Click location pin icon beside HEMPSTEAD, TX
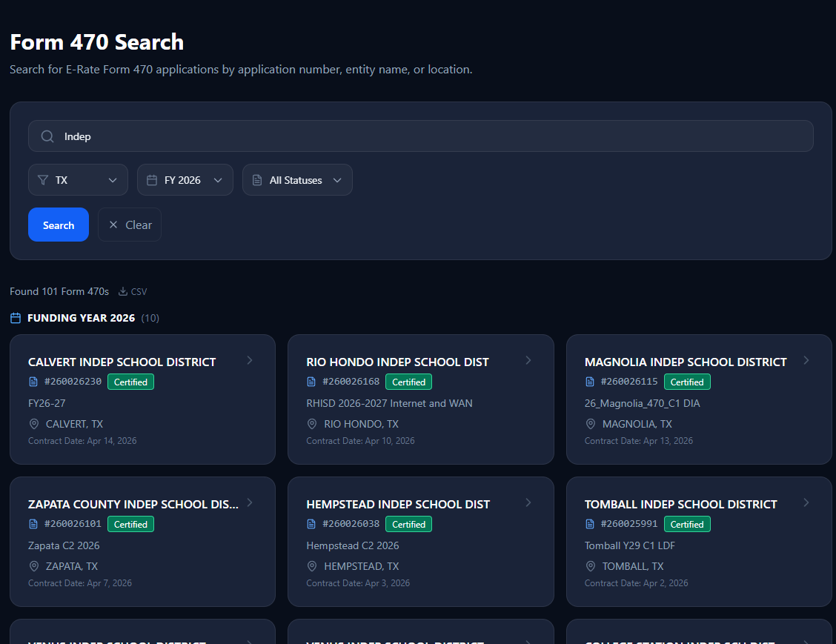 point(312,566)
